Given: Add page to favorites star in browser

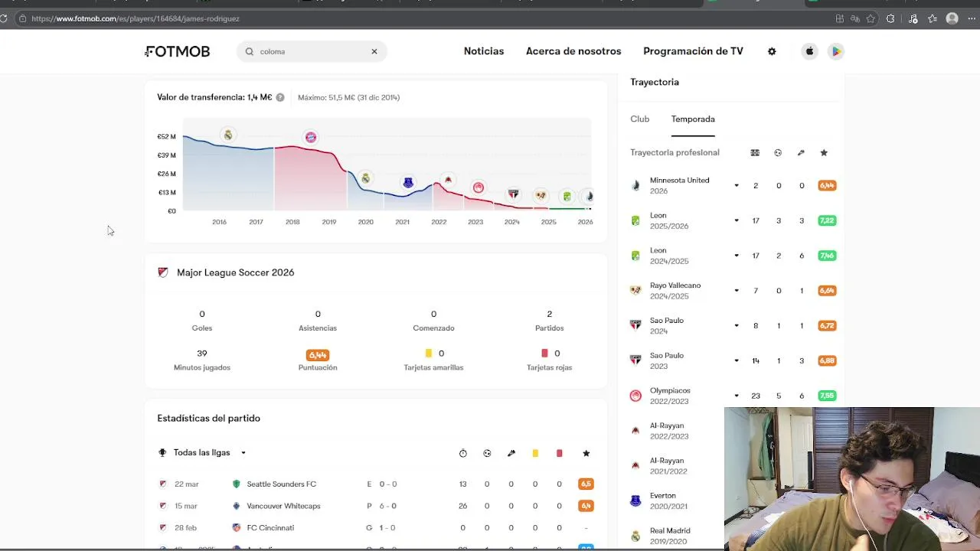Looking at the screenshot, I should (871, 18).
